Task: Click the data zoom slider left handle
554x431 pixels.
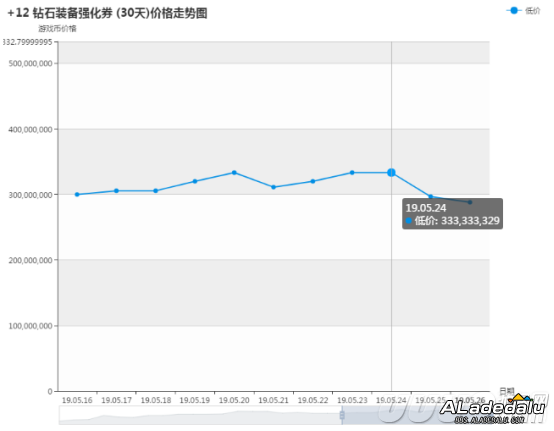Action: click(342, 415)
